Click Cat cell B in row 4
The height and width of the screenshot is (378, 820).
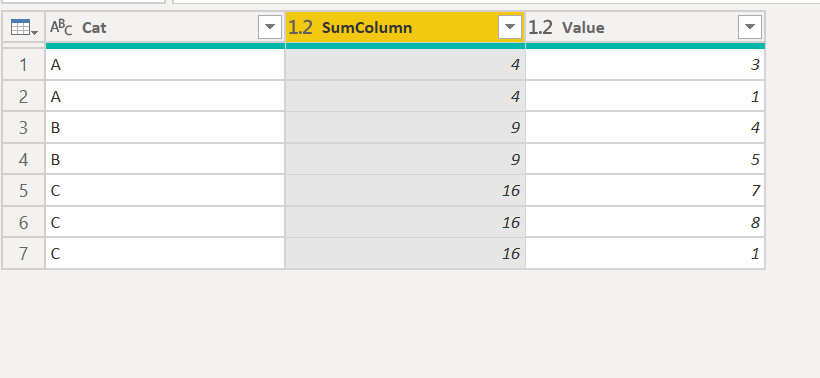pos(165,159)
